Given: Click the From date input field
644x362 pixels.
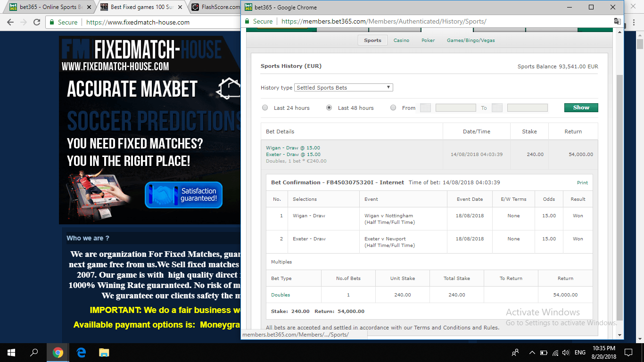Looking at the screenshot, I should [x=455, y=108].
